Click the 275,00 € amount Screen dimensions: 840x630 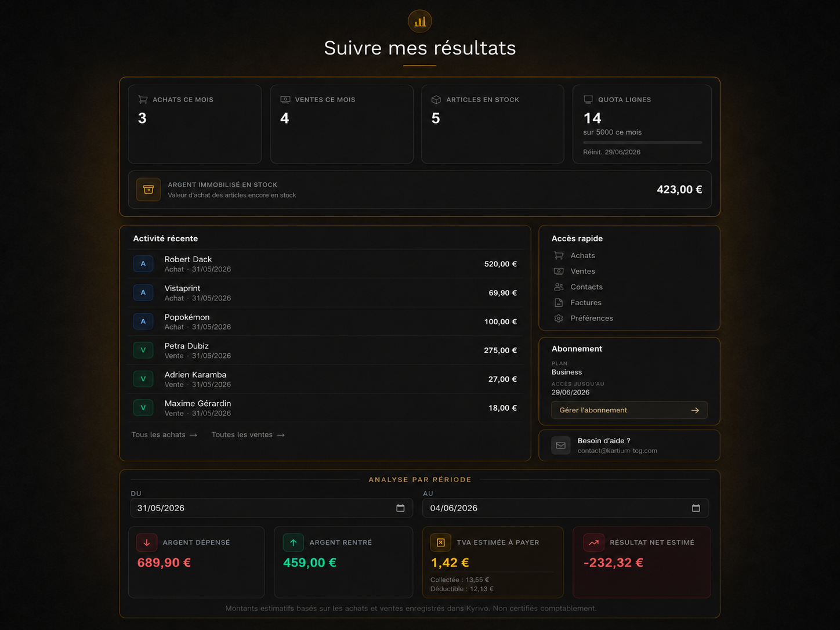pyautogui.click(x=500, y=350)
